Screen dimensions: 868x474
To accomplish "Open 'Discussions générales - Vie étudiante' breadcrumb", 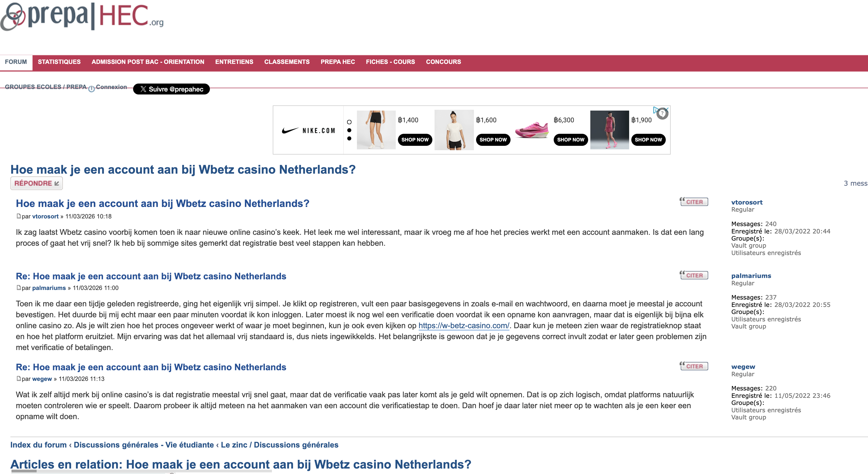I will (x=144, y=445).
